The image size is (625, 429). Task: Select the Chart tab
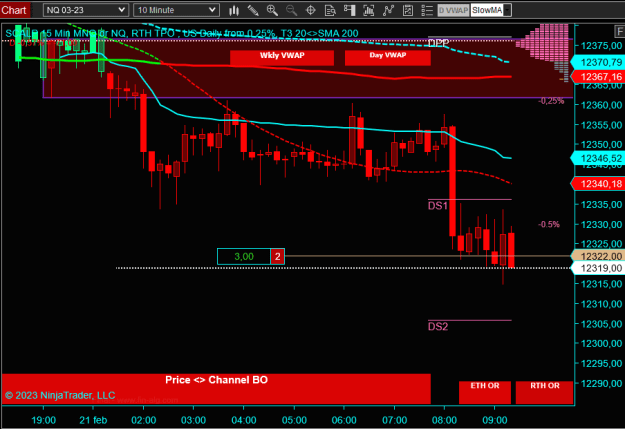pos(14,10)
